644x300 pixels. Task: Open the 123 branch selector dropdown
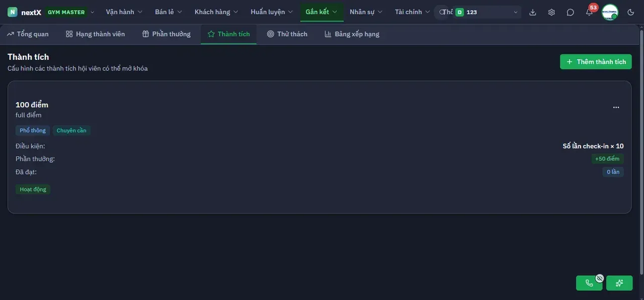click(487, 12)
